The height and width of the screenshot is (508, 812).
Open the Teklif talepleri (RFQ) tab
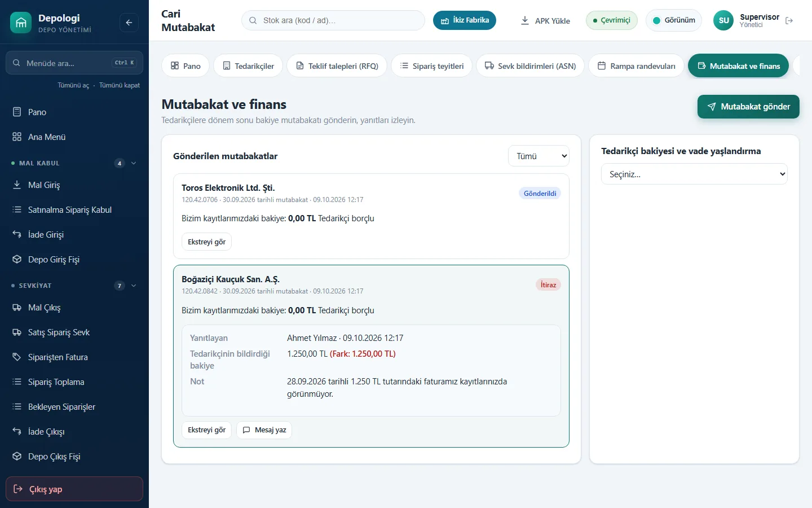pos(337,66)
